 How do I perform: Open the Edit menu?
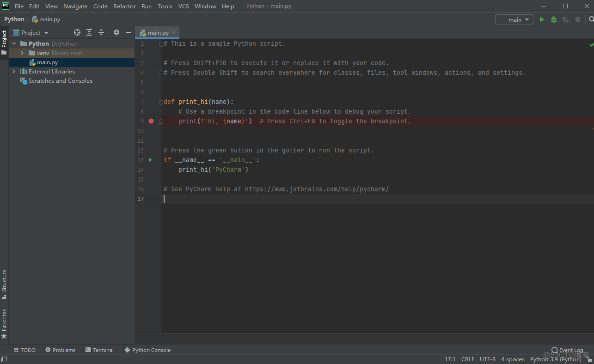(34, 6)
